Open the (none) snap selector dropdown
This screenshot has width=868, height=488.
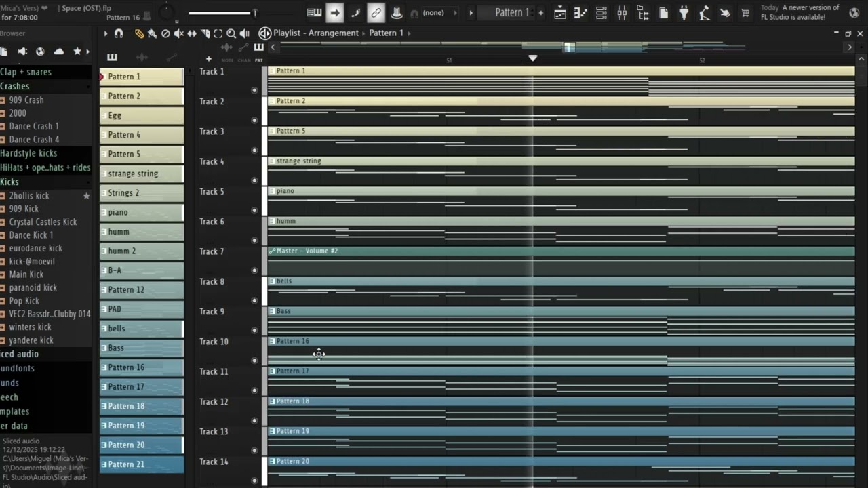point(439,13)
